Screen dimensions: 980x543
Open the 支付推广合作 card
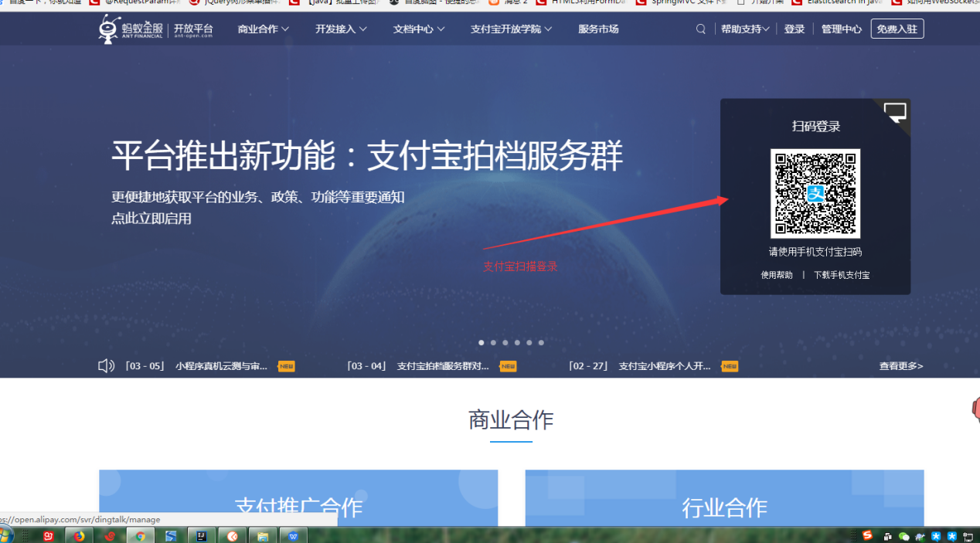pyautogui.click(x=298, y=498)
